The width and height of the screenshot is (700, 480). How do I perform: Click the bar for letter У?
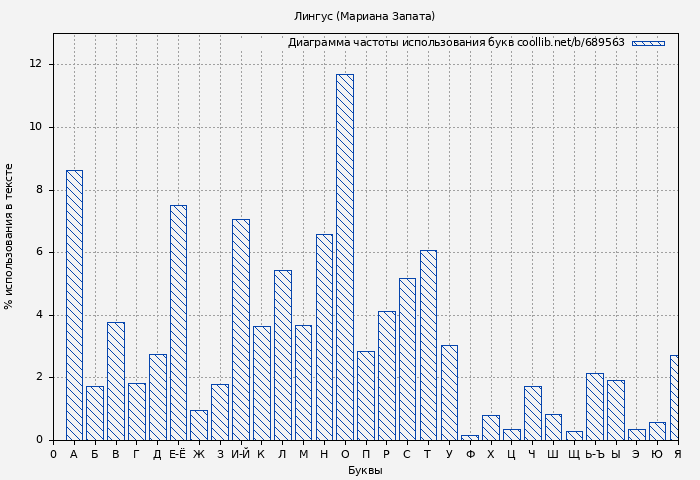[x=449, y=392]
